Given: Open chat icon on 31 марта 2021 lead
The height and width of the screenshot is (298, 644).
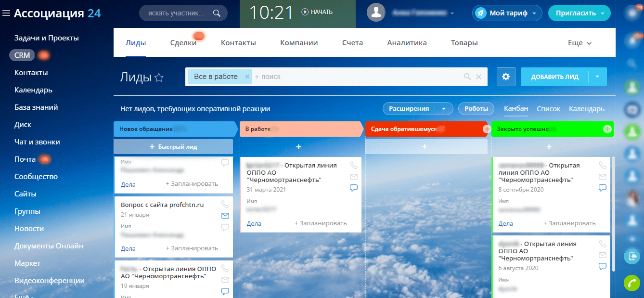Looking at the screenshot, I should click(x=354, y=188).
